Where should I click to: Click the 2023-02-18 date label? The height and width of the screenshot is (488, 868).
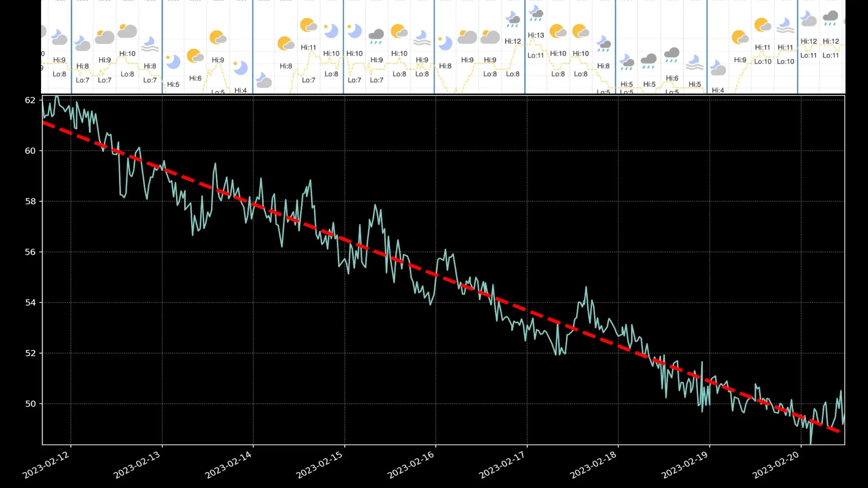593,465
